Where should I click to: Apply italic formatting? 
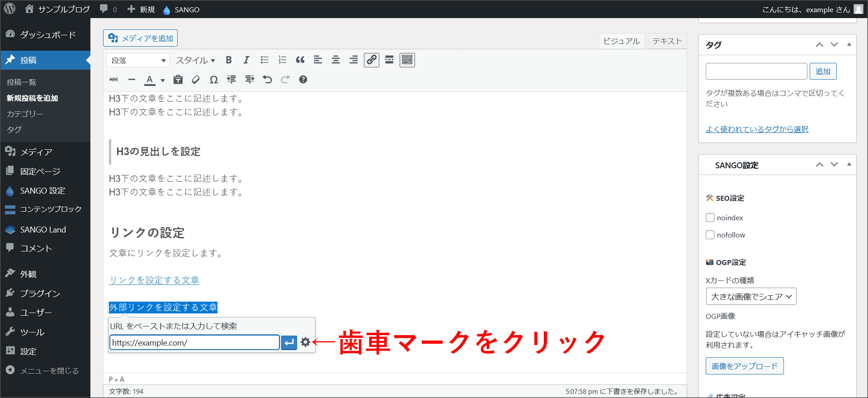pyautogui.click(x=246, y=60)
